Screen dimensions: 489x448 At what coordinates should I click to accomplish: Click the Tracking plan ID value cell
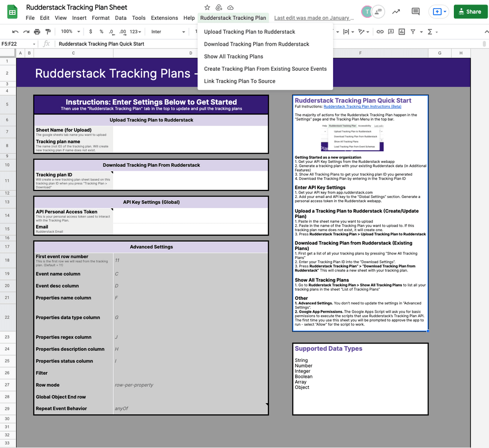point(191,181)
